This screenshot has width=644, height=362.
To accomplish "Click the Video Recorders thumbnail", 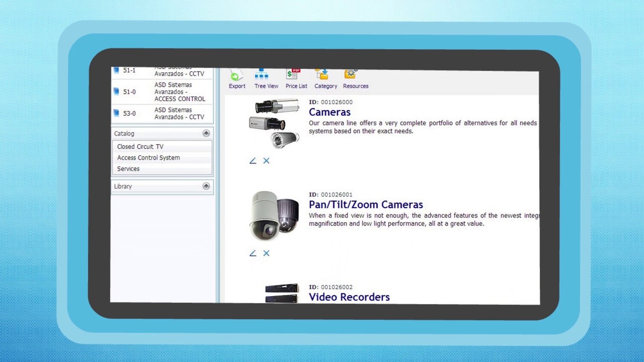I will (x=282, y=294).
